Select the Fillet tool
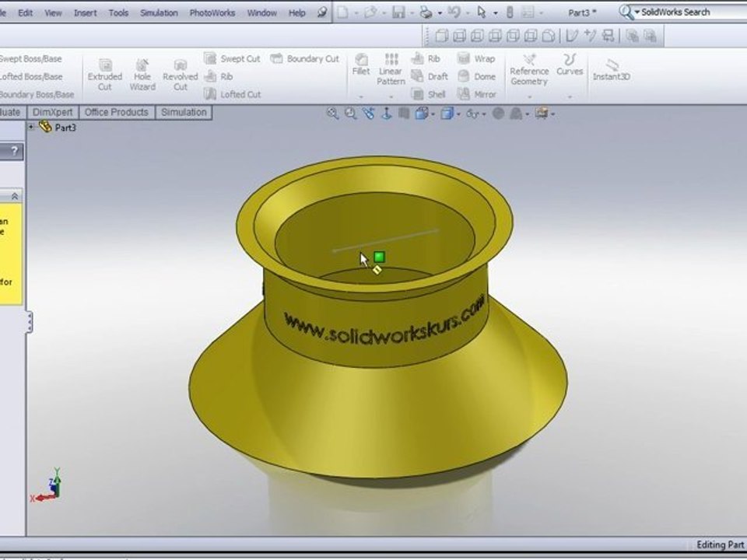 (361, 65)
